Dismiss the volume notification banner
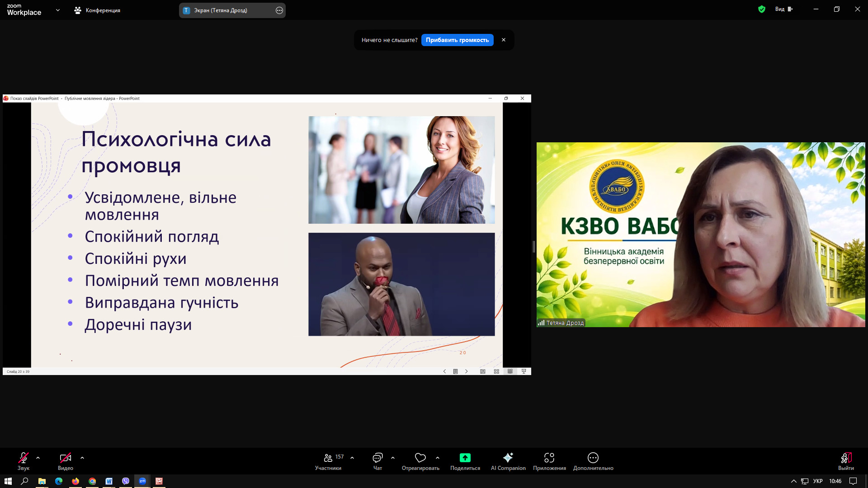 504,40
